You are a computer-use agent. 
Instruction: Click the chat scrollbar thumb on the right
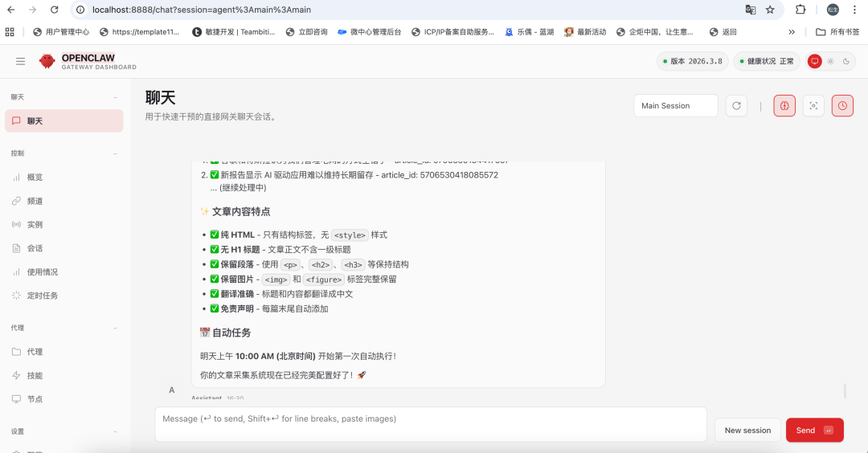tap(845, 391)
